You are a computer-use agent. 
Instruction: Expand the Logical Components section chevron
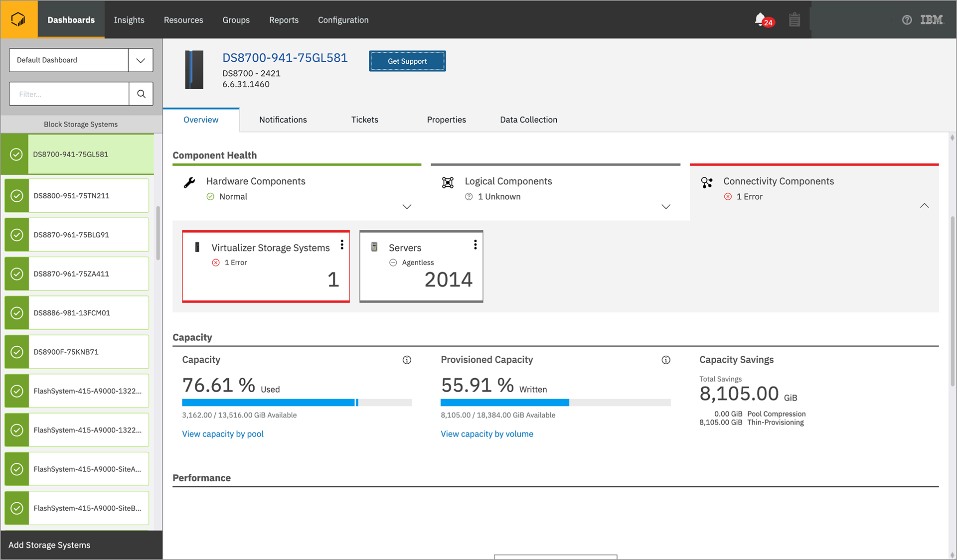666,207
